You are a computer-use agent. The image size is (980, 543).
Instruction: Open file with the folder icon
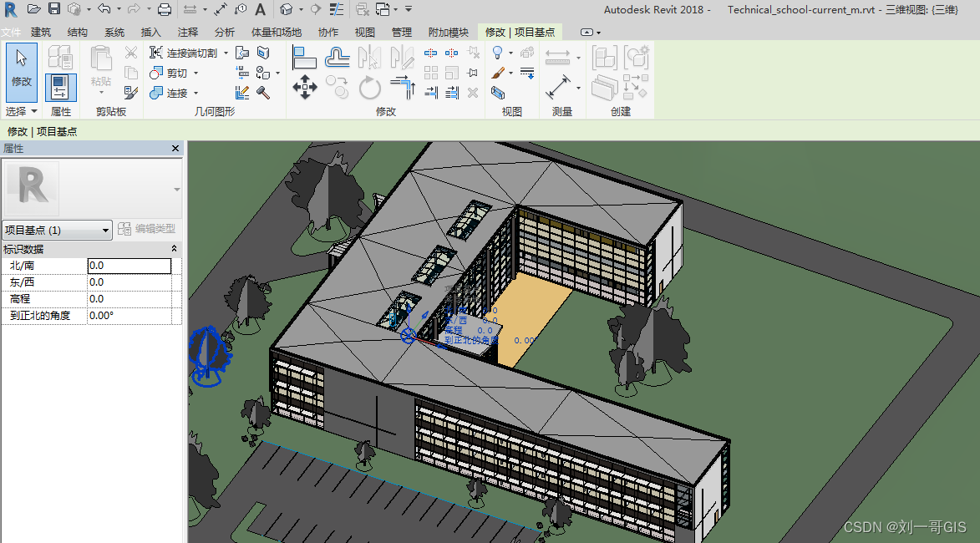[x=33, y=8]
